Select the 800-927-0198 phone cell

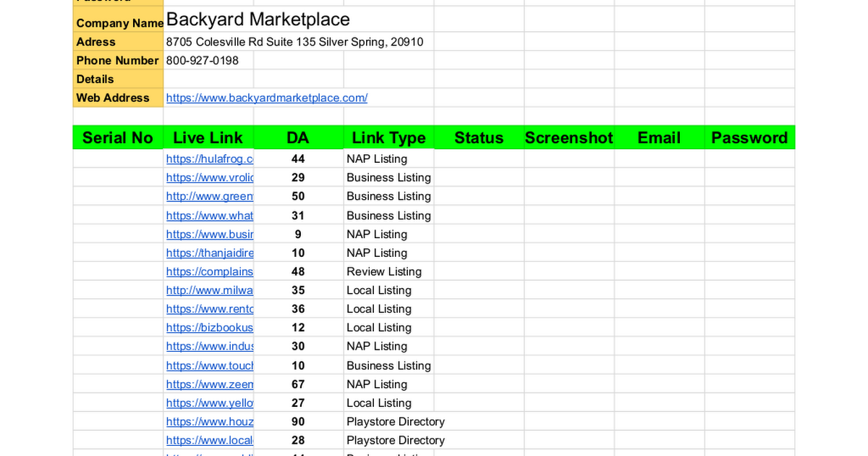[x=208, y=61]
